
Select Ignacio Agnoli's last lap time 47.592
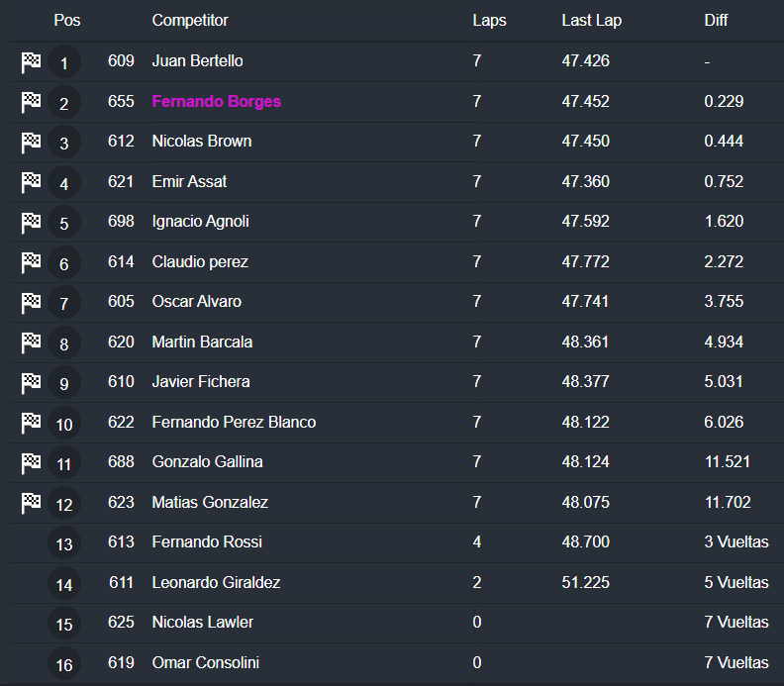click(585, 222)
